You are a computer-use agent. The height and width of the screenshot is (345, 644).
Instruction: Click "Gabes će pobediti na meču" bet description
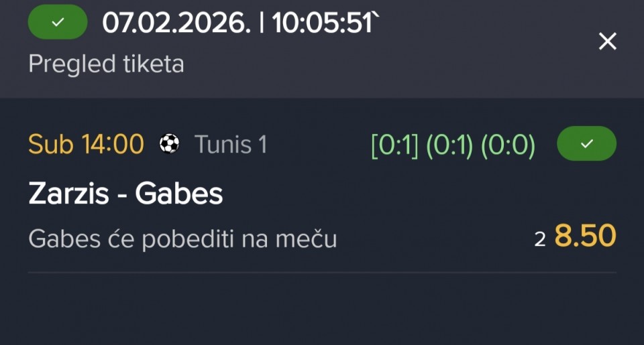tap(182, 238)
